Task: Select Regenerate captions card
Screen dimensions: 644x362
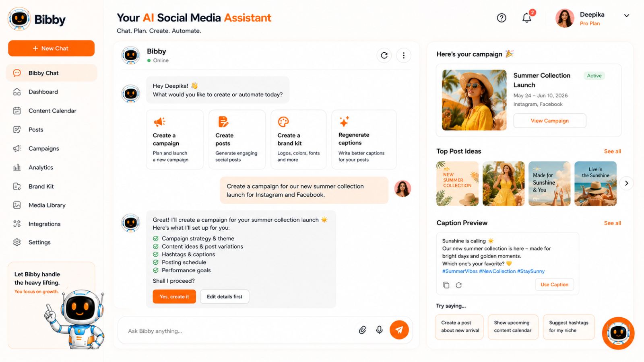Action: [x=364, y=140]
